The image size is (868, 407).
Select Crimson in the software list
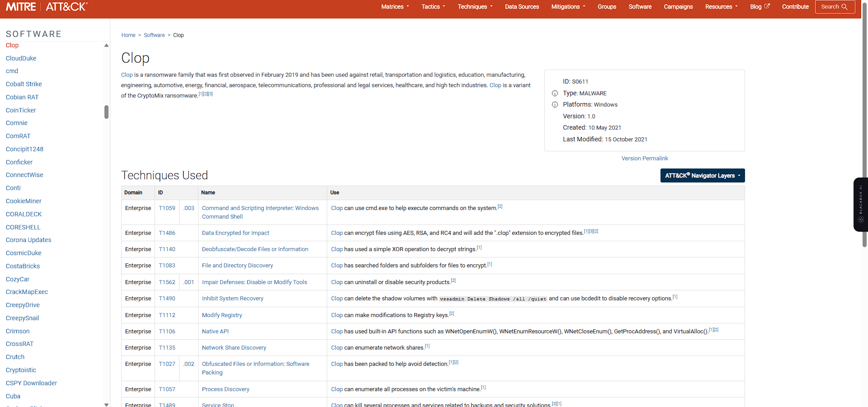pos(18,331)
